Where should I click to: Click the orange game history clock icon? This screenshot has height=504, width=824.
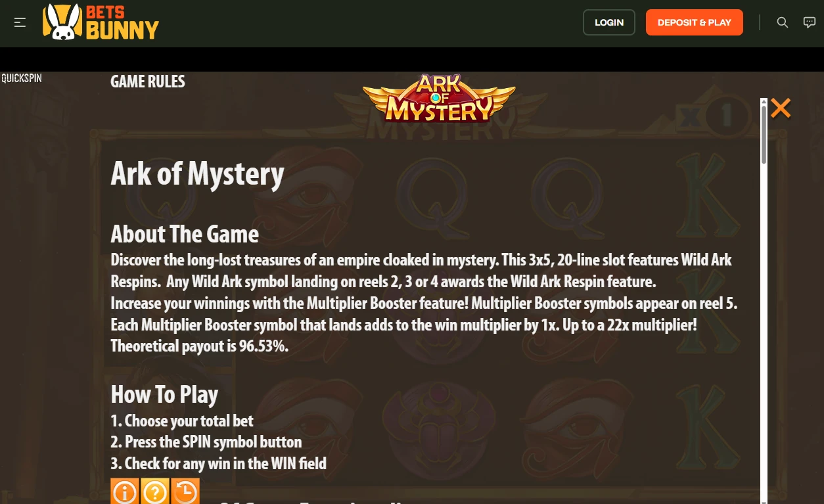point(185,491)
